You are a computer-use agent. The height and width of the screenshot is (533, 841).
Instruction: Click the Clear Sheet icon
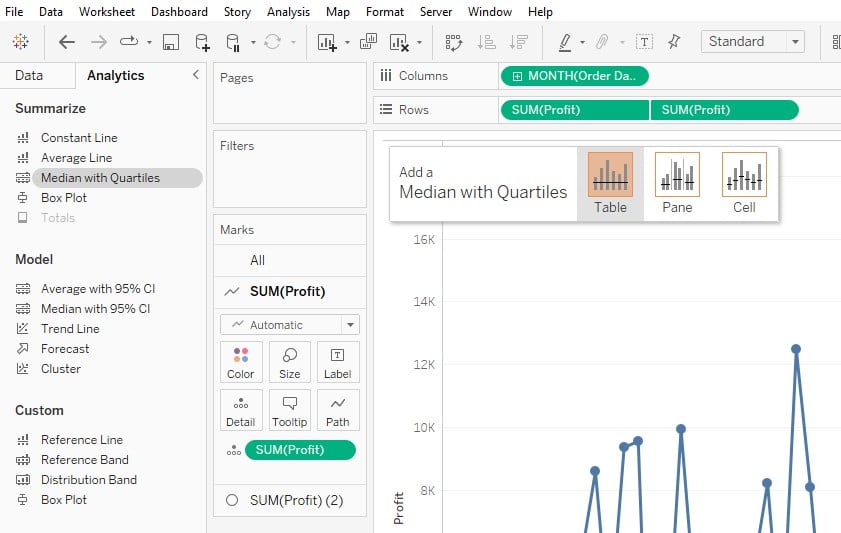tap(399, 42)
